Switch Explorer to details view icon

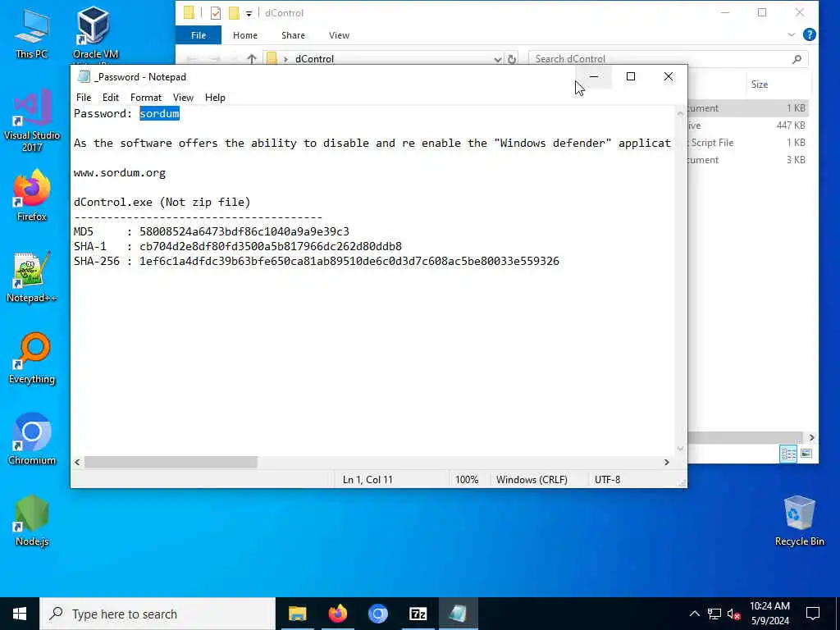click(x=788, y=454)
